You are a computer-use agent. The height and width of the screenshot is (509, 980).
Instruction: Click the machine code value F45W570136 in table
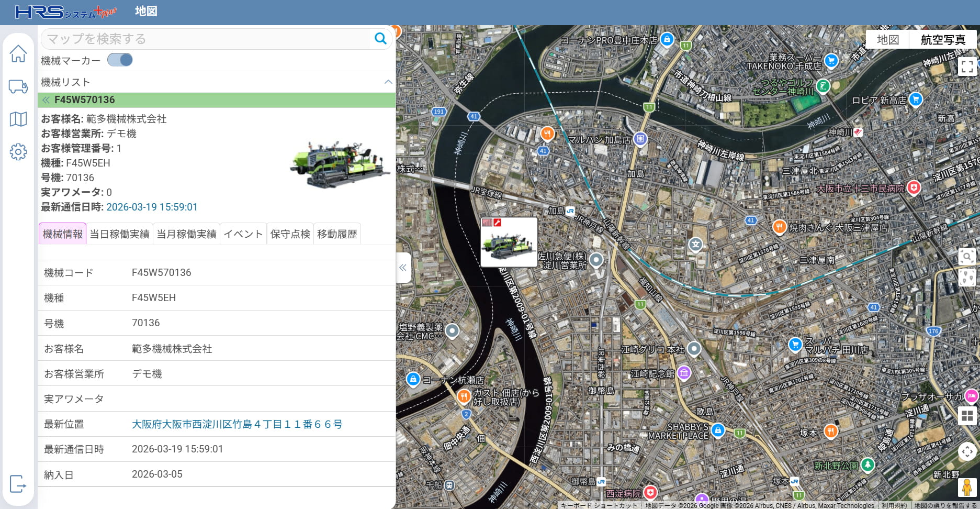[162, 272]
